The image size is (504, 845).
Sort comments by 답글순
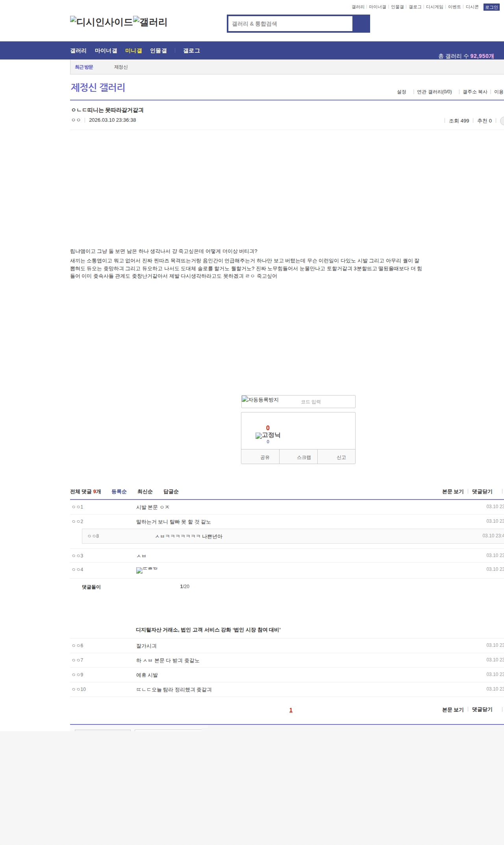point(171,492)
